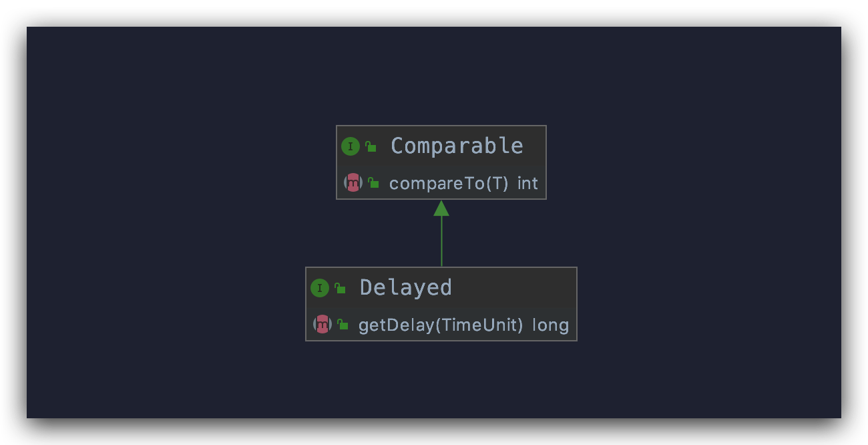Click the lock icon beside compareTo

tap(374, 182)
